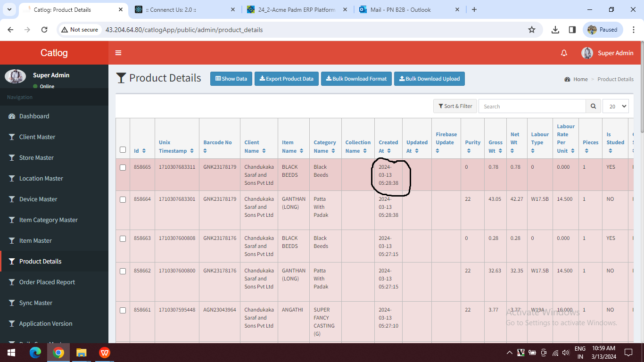Switch to Connect Us: 2.0 tab
This screenshot has width=644, height=362.
185,9
